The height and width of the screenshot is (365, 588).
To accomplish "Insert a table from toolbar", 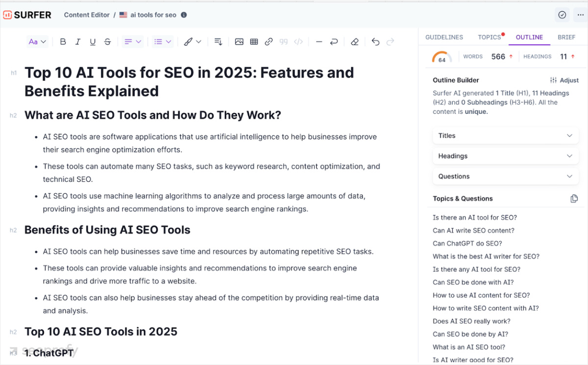I will pos(254,42).
